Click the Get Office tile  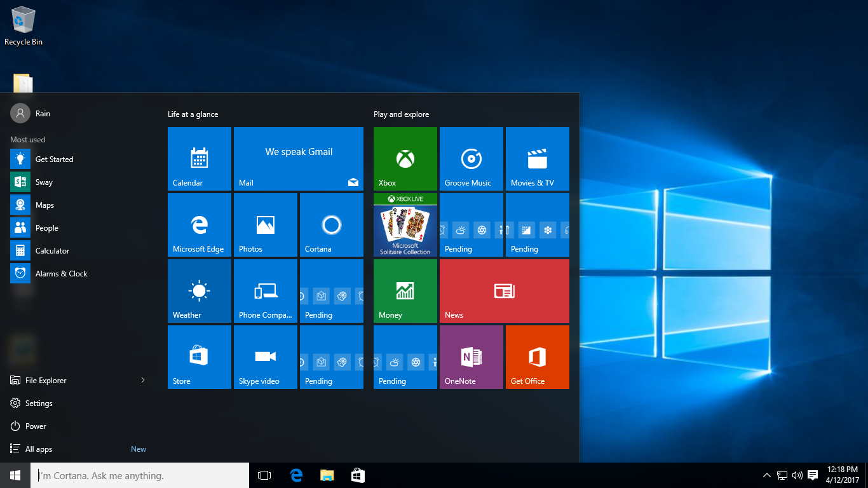(538, 357)
